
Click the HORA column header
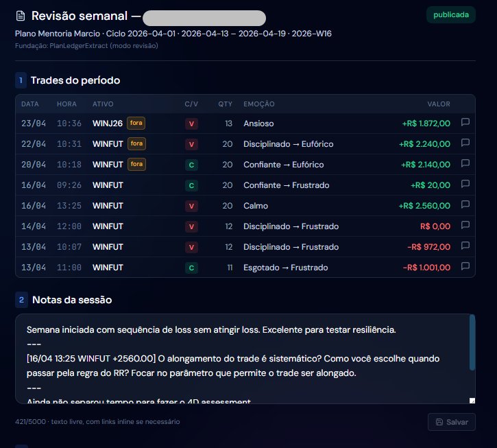tap(66, 104)
